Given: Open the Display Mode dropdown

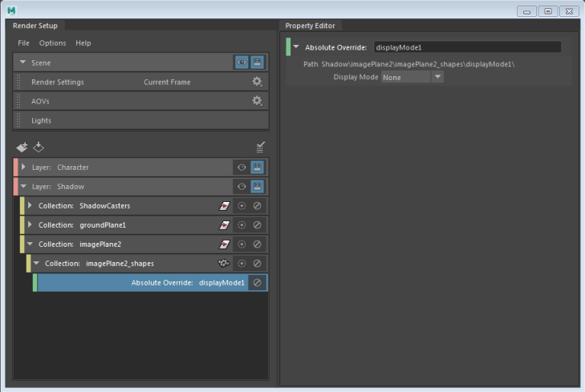Looking at the screenshot, I should click(x=412, y=77).
